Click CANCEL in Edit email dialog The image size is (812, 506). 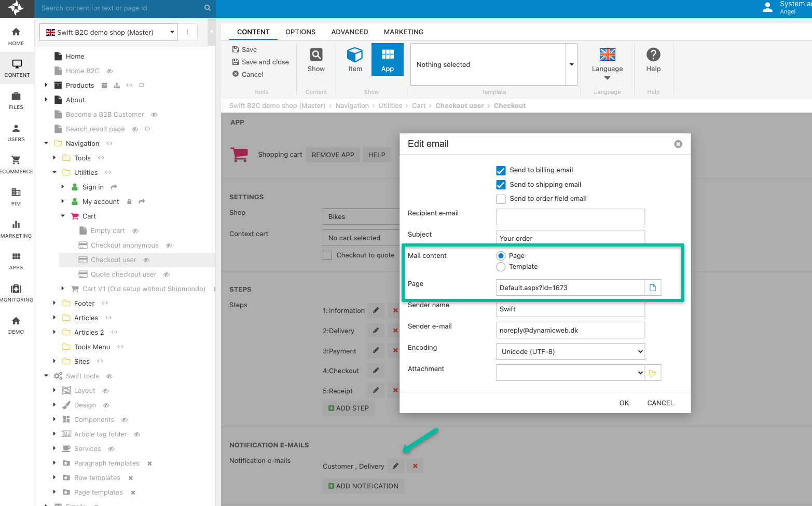click(x=660, y=403)
